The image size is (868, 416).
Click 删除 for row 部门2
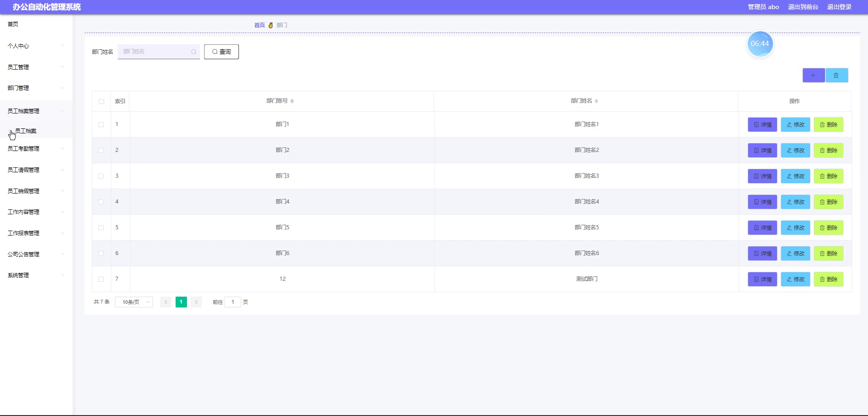click(x=829, y=151)
